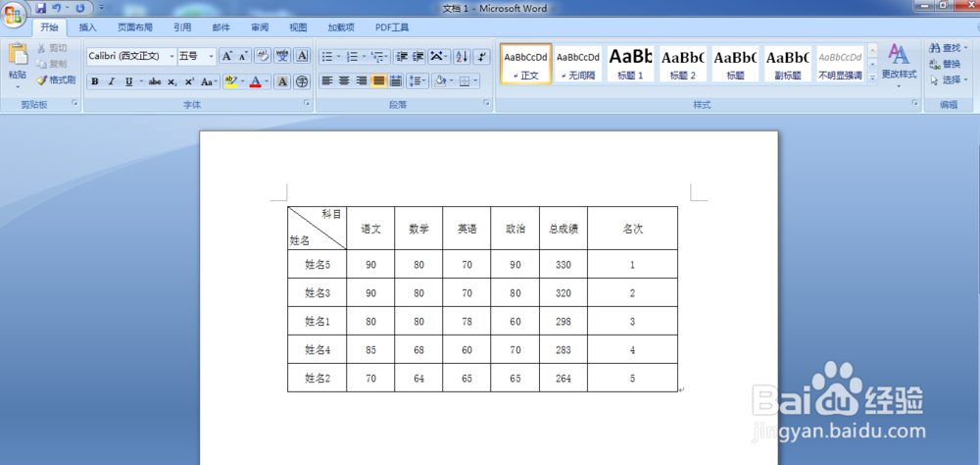Image resolution: width=980 pixels, height=465 pixels.
Task: Open the Paragraph dialog launcher
Action: coord(486,102)
